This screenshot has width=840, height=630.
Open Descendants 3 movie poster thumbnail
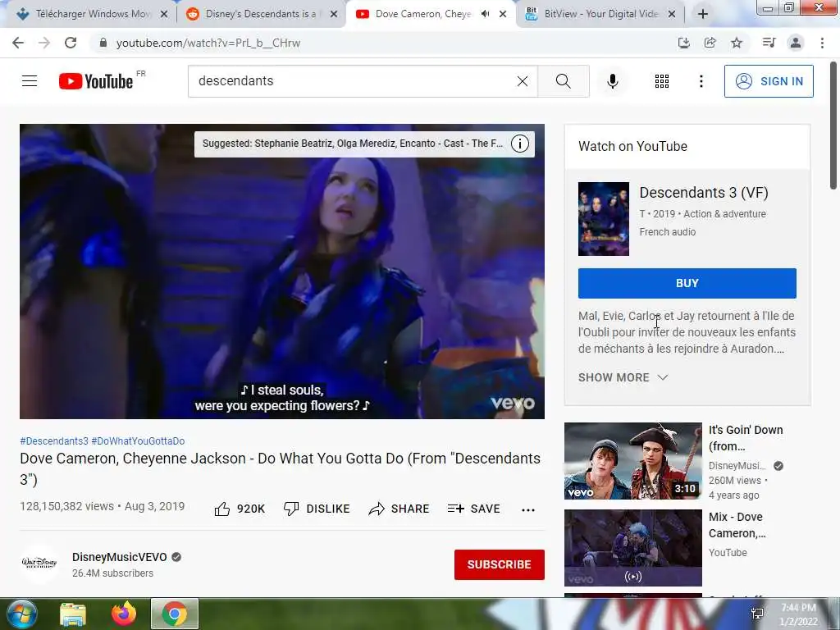point(604,218)
